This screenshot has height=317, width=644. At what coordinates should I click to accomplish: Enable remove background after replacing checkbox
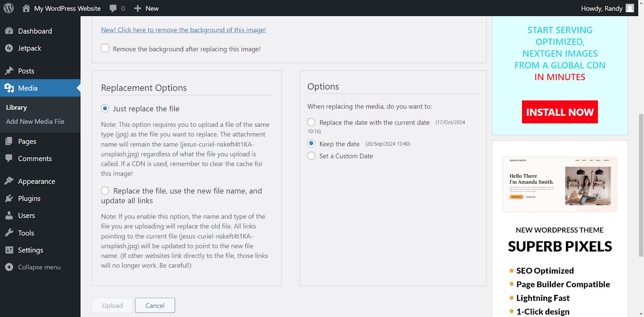click(x=105, y=48)
